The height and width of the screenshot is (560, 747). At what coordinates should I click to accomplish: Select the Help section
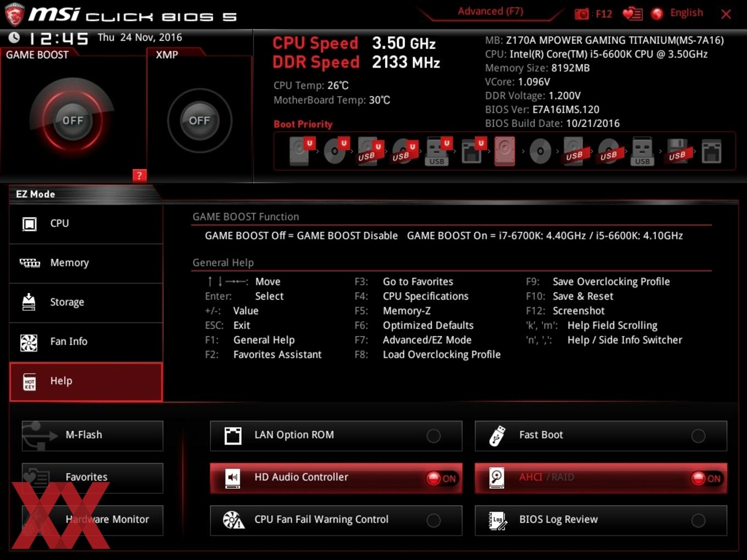coord(86,382)
